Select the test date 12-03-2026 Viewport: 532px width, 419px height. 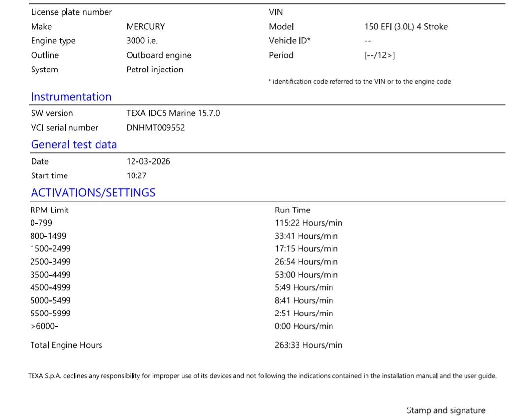click(148, 161)
